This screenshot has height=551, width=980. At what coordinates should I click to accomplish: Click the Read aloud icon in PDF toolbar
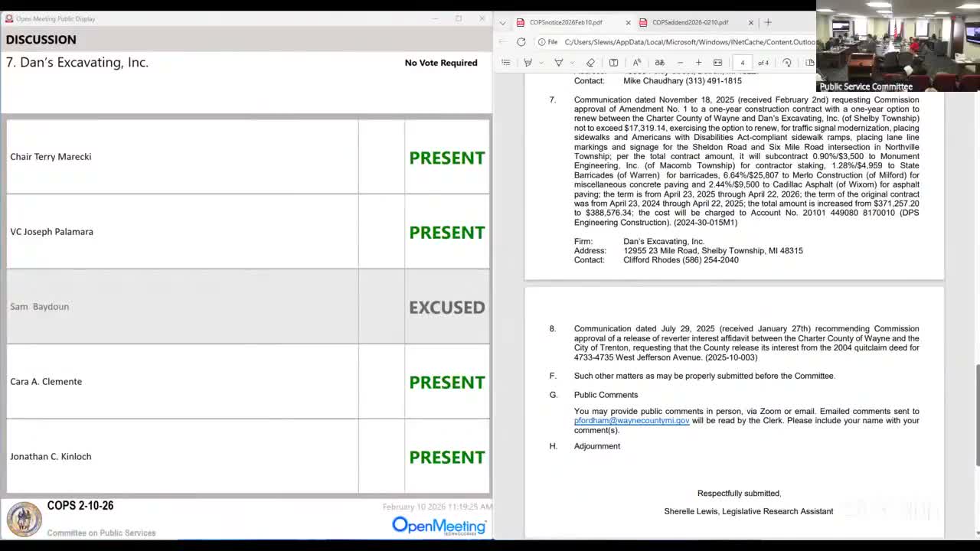pos(637,63)
